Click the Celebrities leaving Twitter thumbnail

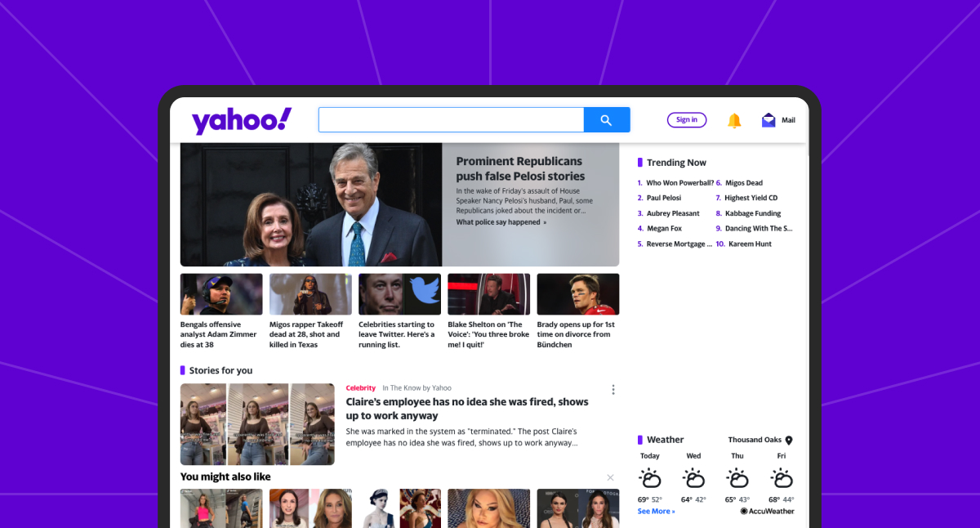point(399,293)
